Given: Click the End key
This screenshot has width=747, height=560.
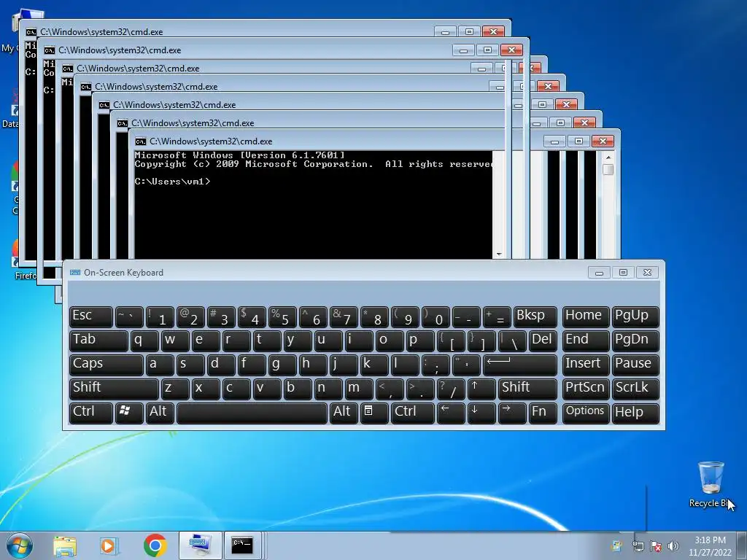Looking at the screenshot, I should point(586,341).
